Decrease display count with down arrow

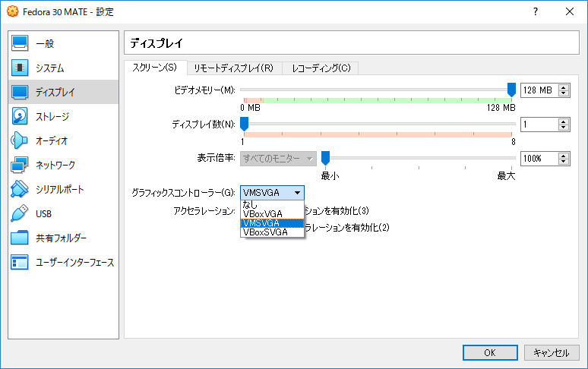point(563,127)
